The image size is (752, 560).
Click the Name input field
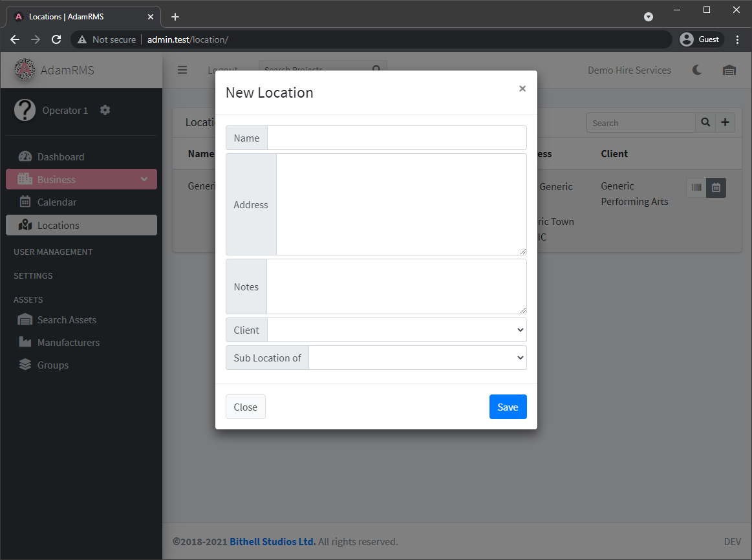coord(396,138)
